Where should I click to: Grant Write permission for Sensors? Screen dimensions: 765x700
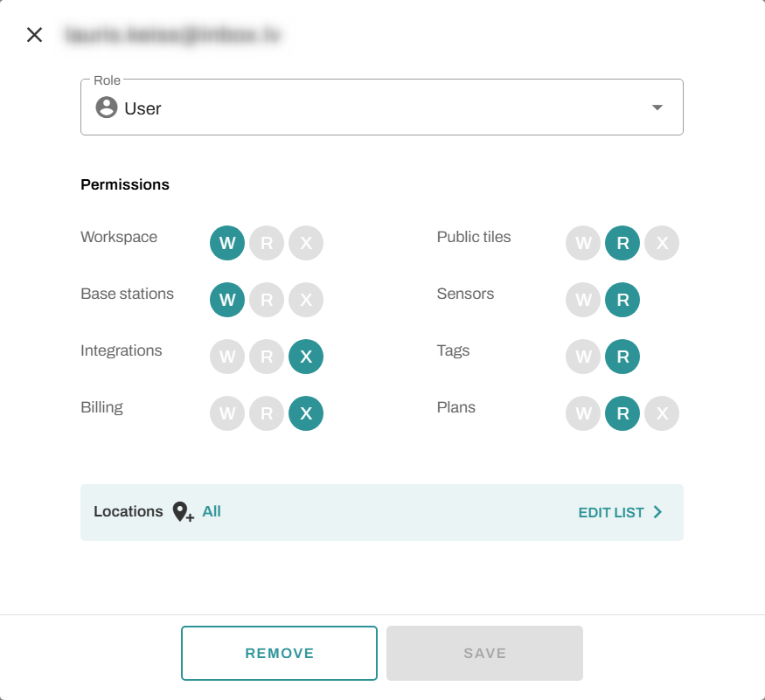(583, 300)
